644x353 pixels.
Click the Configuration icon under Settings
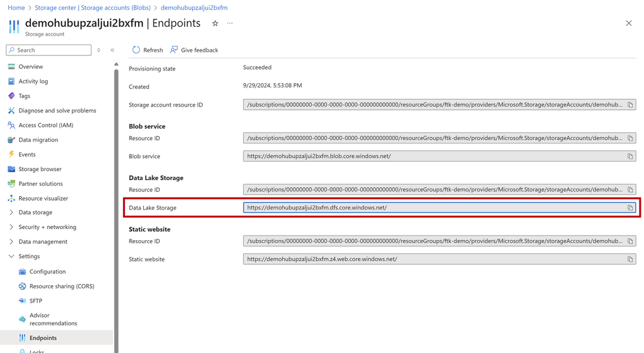click(23, 272)
